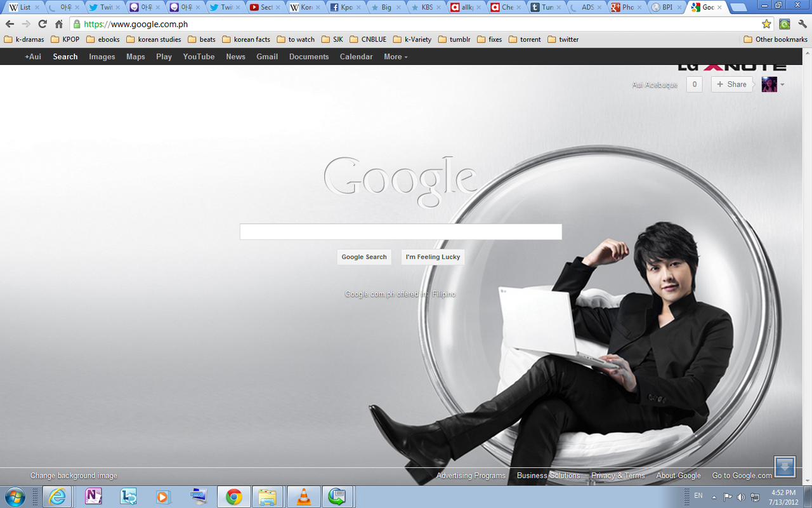Open the k-dramas bookmark folder
The width and height of the screenshot is (812, 508).
[24, 39]
